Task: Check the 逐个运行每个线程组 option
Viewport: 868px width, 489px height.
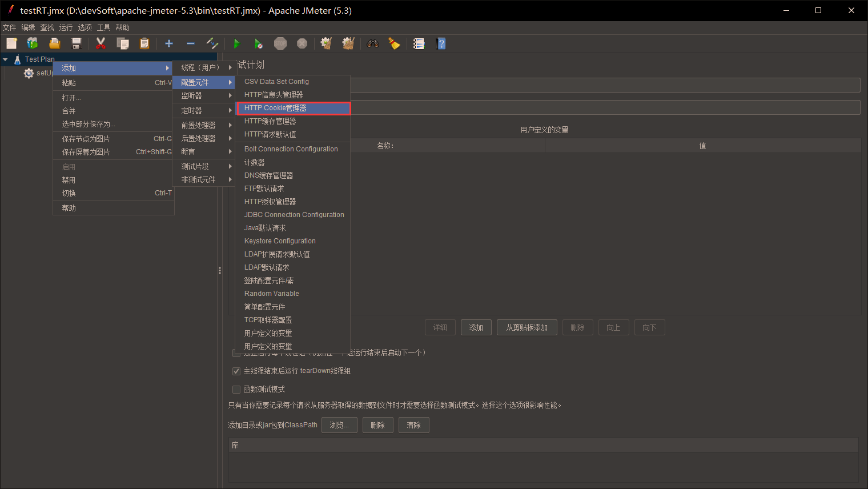Action: click(236, 352)
